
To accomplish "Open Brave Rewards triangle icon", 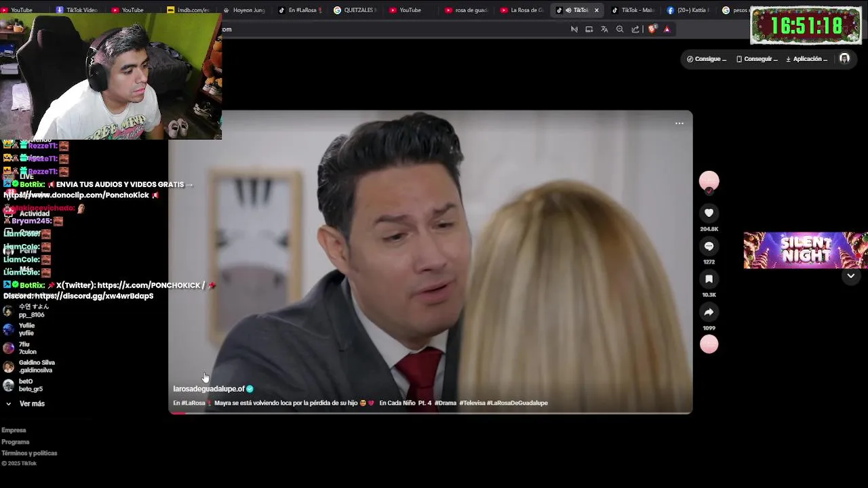I will (667, 29).
